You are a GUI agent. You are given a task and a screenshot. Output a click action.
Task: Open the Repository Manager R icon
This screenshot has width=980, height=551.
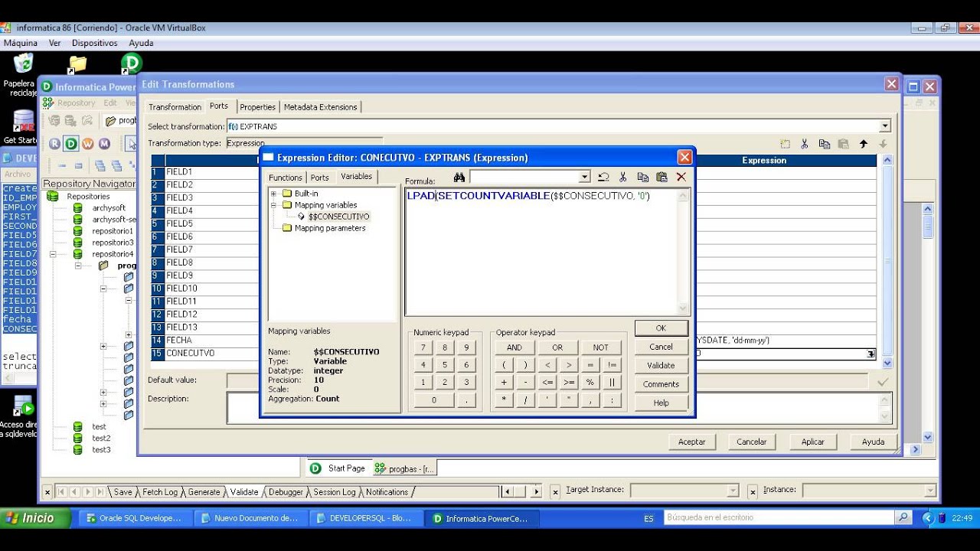click(x=54, y=143)
